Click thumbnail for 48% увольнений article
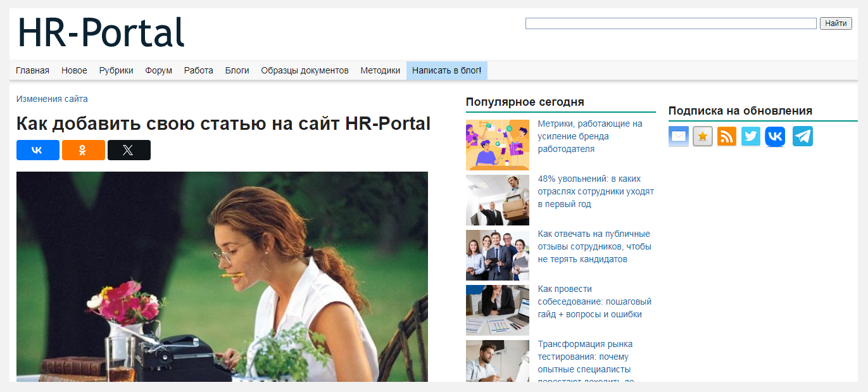Image resolution: width=868 pixels, height=392 pixels. [x=497, y=200]
